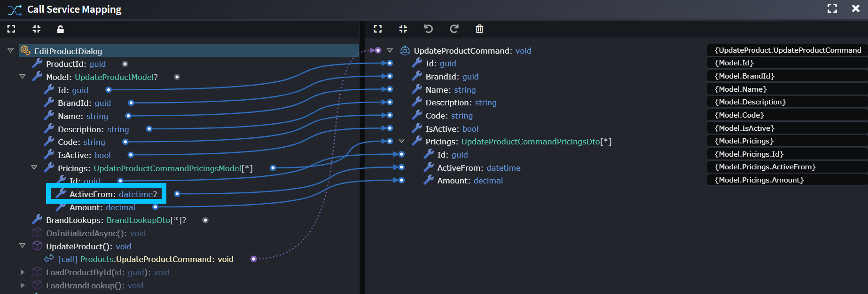The height and width of the screenshot is (294, 868).
Task: Click collapse all icon in right panel toolbar
Action: pos(403,29)
